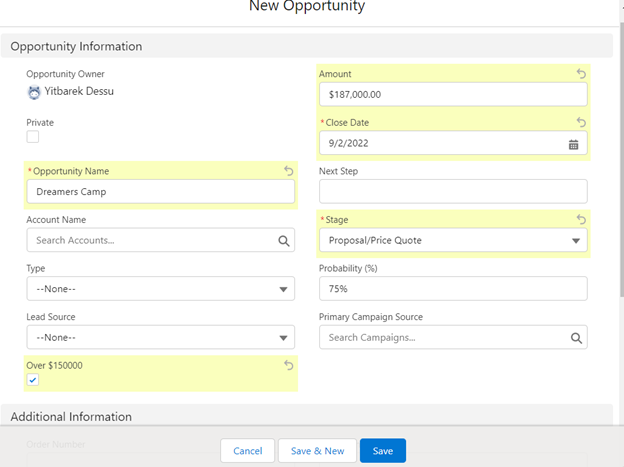The width and height of the screenshot is (624, 467).
Task: Click the Search Accounts input
Action: click(x=160, y=240)
